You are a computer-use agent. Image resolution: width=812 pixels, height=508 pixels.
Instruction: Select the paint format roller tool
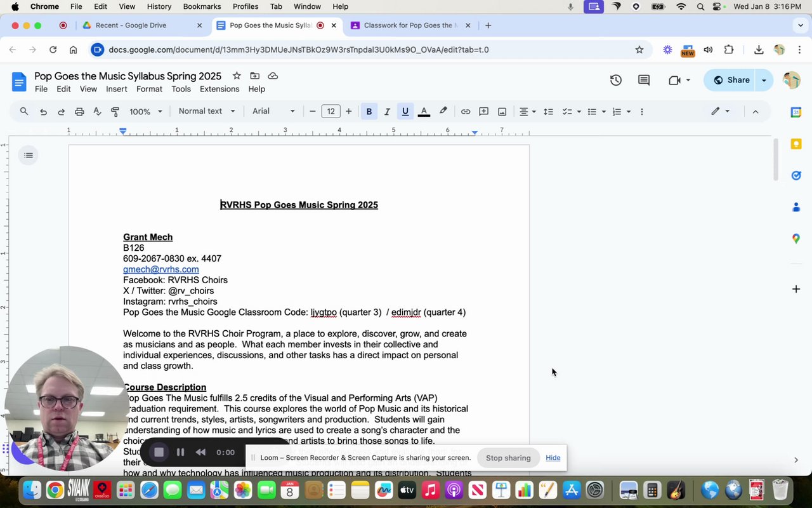[115, 112]
